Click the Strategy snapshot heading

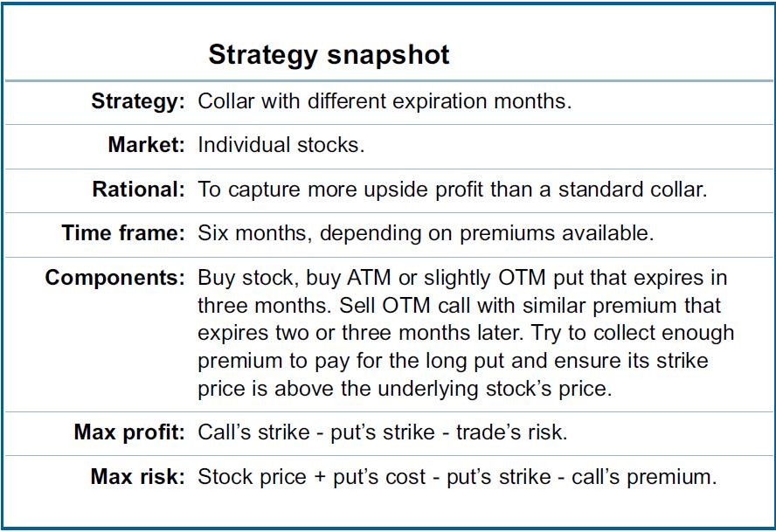tap(329, 55)
